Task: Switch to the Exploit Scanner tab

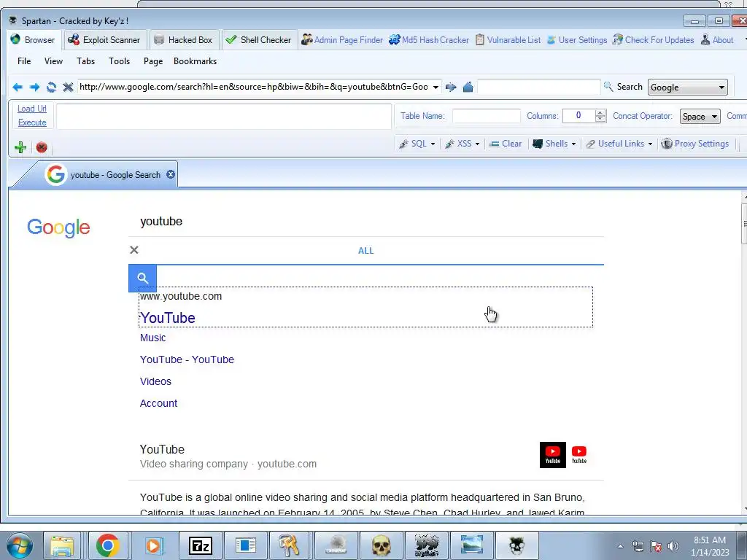Action: pyautogui.click(x=104, y=40)
